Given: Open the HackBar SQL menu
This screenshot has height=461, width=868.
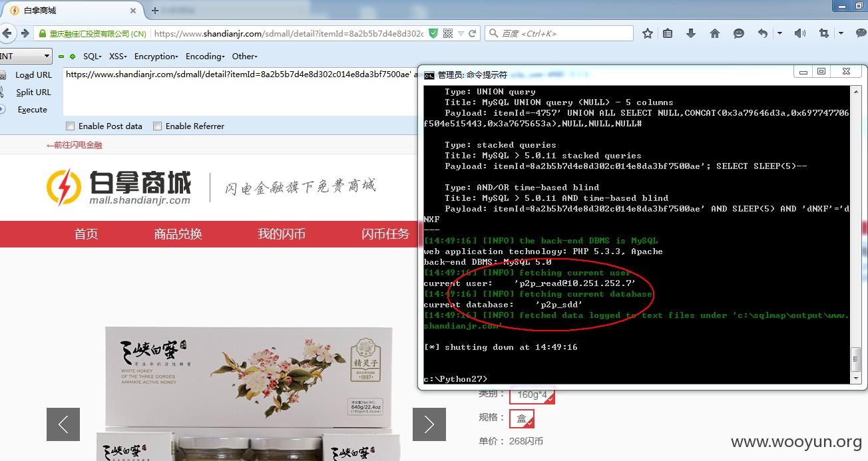Looking at the screenshot, I should click(93, 57).
